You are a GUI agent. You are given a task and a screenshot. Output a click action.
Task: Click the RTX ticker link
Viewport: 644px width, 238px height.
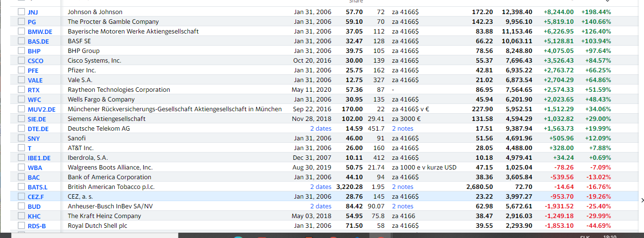(x=34, y=90)
